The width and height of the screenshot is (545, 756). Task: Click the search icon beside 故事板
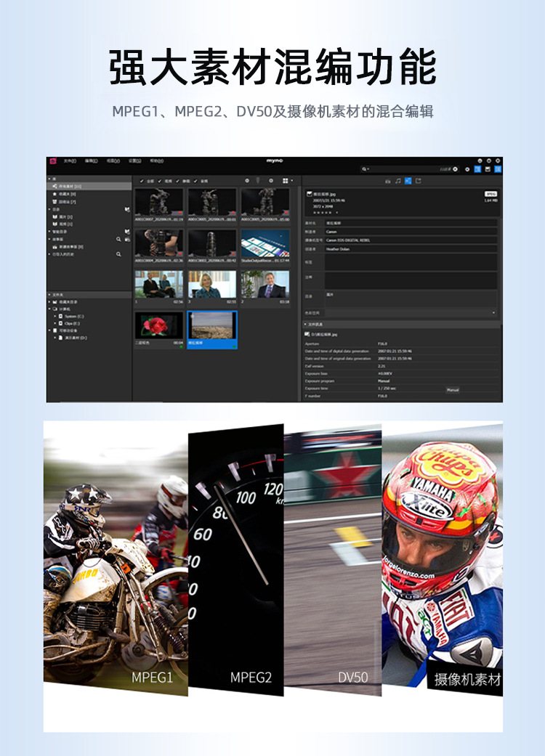(118, 239)
